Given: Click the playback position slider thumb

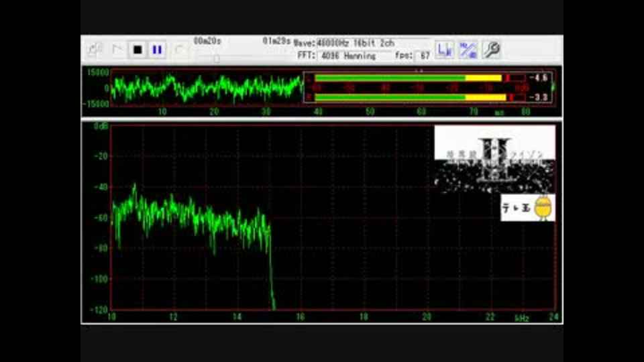Looking at the screenshot, I should click(x=217, y=59).
